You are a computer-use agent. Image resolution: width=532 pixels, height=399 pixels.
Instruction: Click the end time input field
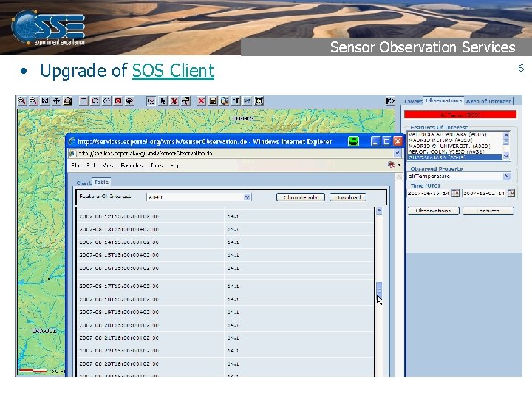click(x=485, y=193)
